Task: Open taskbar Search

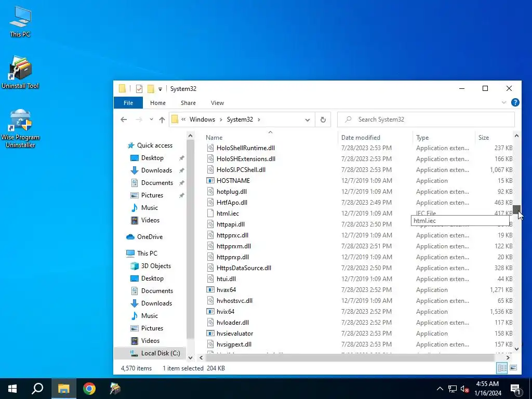Action: 37,389
